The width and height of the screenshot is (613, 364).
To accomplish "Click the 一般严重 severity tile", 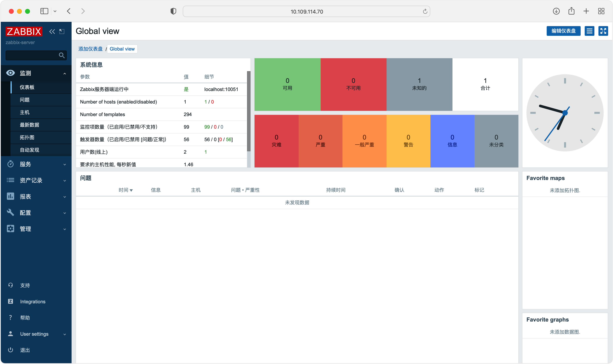I will [364, 141].
